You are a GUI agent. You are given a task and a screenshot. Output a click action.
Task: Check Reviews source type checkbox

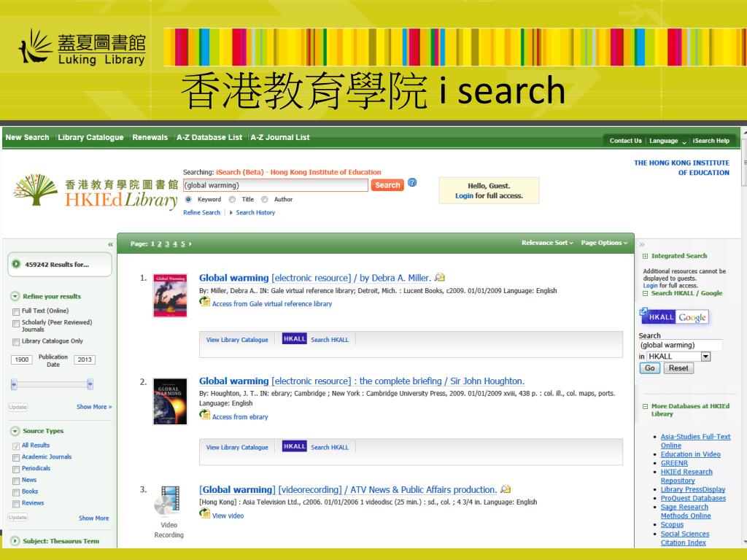click(x=16, y=504)
